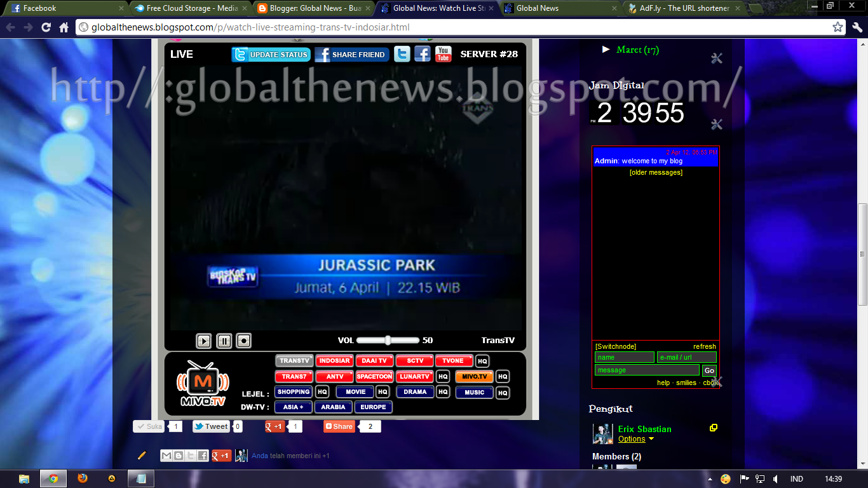Screen dimensions: 868x488
Task: Click wrench icon beside Maret archive
Action: 717,59
